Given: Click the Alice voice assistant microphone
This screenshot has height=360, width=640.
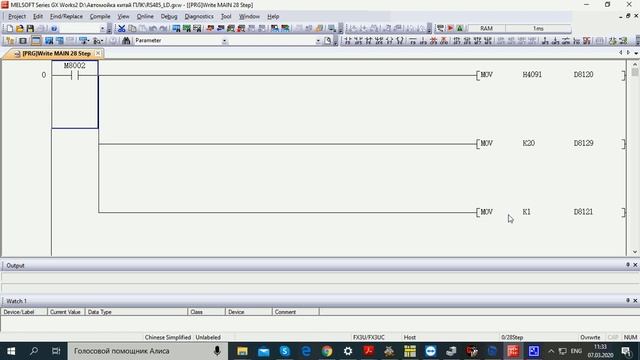Looking at the screenshot, I should click(217, 351).
